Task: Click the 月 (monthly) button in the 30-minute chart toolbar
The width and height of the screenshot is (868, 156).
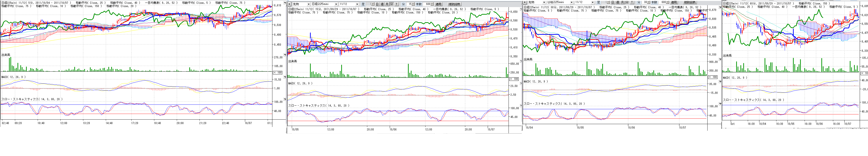Action: [x=622, y=2]
